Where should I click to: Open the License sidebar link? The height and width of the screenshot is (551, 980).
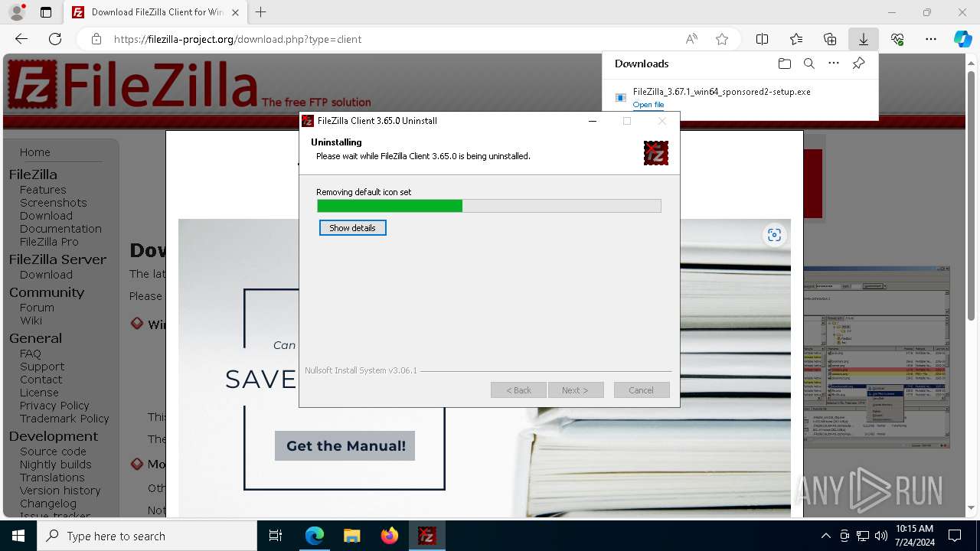pos(39,393)
